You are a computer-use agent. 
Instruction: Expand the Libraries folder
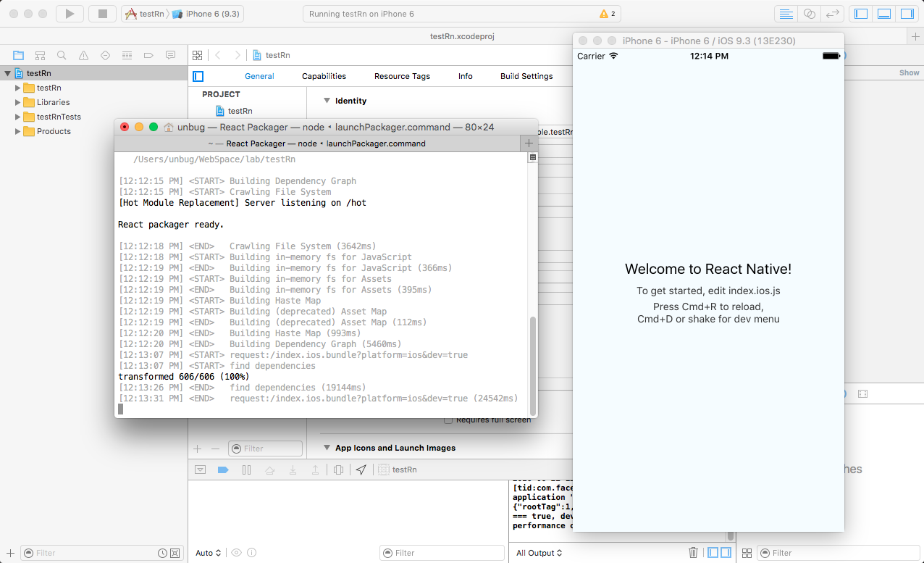[18, 102]
